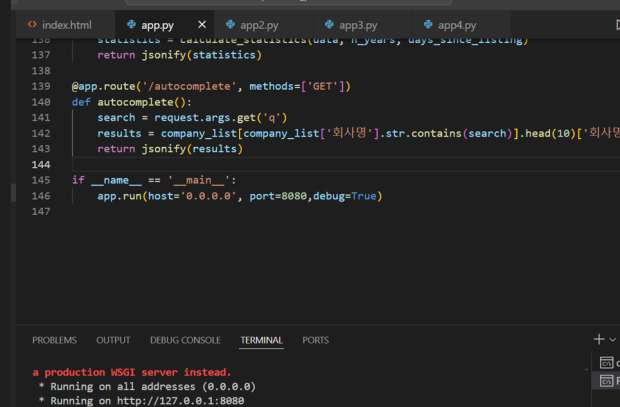This screenshot has width=620, height=407.
Task: Click the 'GET' methods string
Action: click(322, 86)
